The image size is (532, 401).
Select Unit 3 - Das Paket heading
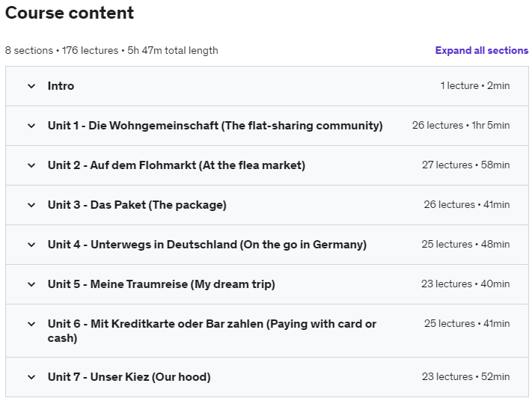(x=137, y=205)
